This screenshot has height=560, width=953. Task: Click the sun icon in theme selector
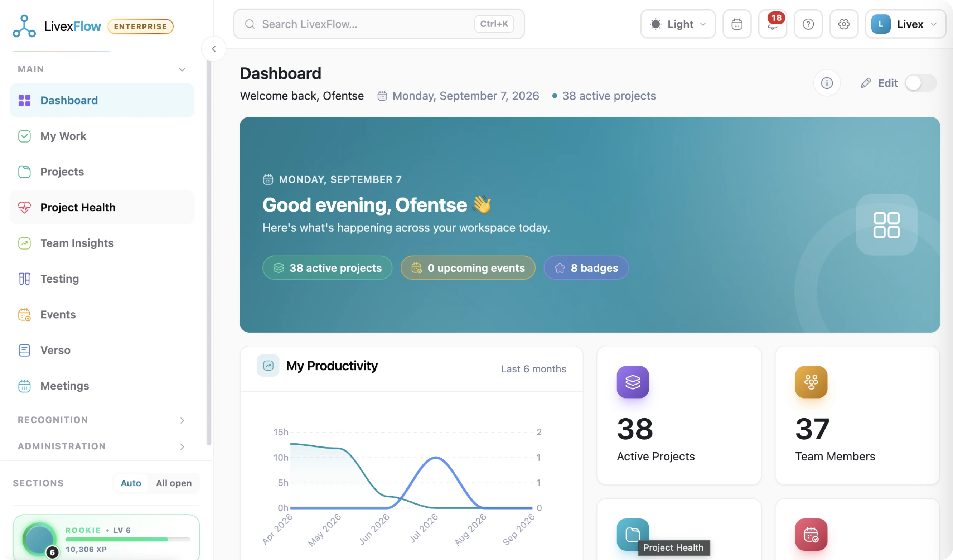pos(656,24)
